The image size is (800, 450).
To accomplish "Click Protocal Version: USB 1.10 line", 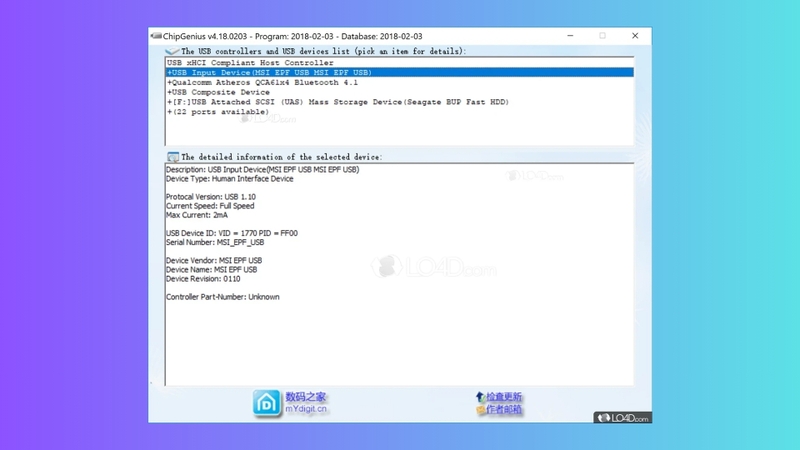I will [211, 197].
